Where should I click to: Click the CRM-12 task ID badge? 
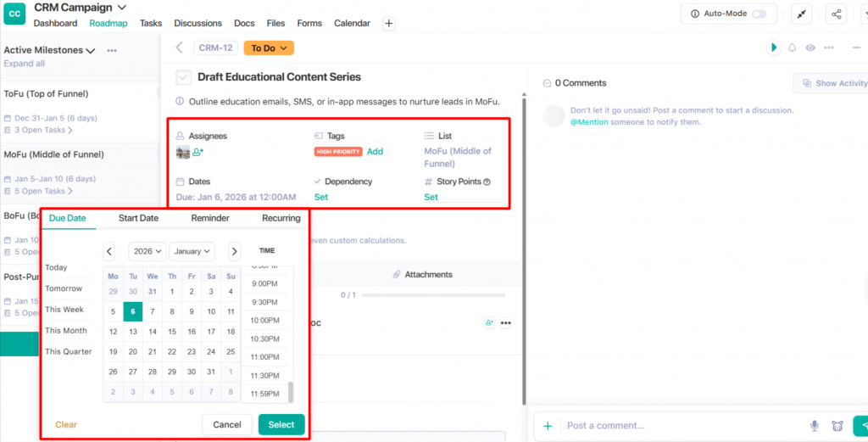point(216,48)
